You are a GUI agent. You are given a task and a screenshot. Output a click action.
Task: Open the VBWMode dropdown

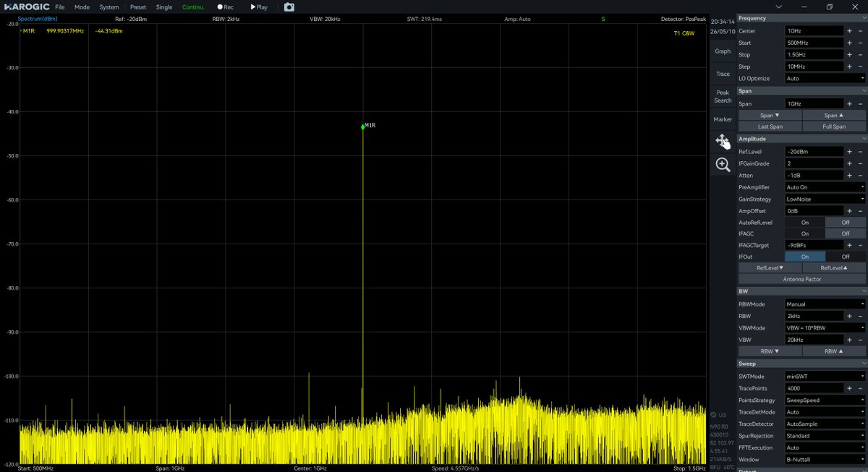pyautogui.click(x=825, y=328)
